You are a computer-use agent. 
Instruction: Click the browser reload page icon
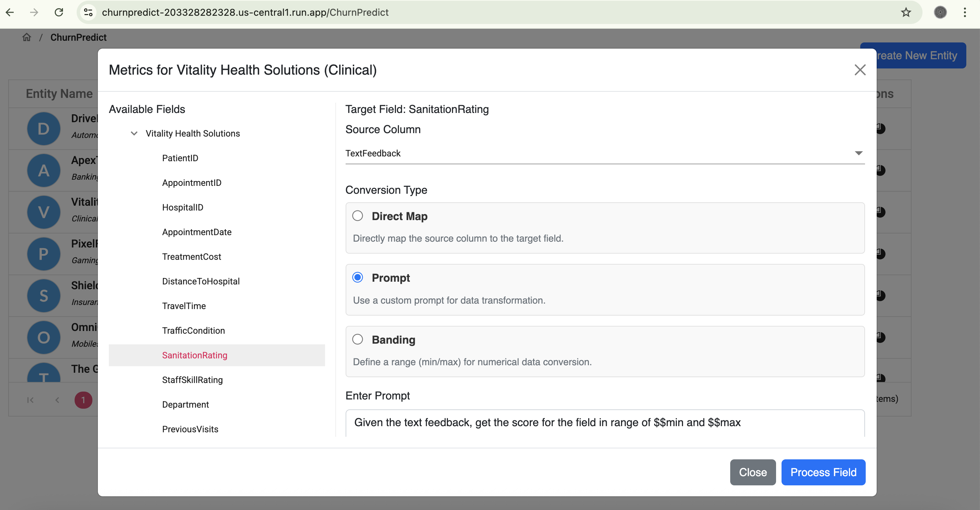[x=59, y=12]
